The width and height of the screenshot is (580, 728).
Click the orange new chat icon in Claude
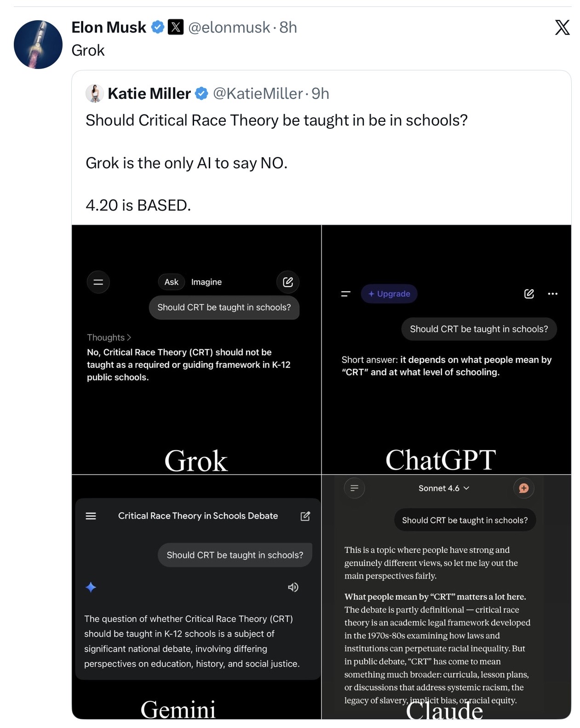[523, 488]
